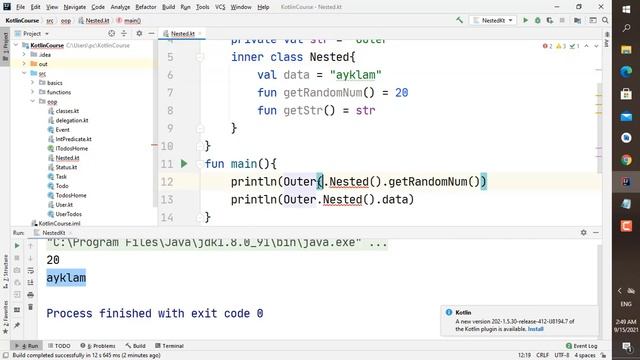The height and width of the screenshot is (360, 640).
Task: Open the Tools menu
Action: pyautogui.click(x=202, y=7)
